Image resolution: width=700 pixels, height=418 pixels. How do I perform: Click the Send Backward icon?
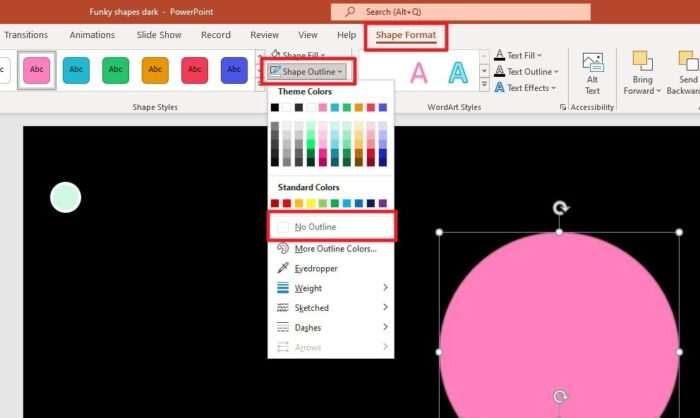(688, 61)
